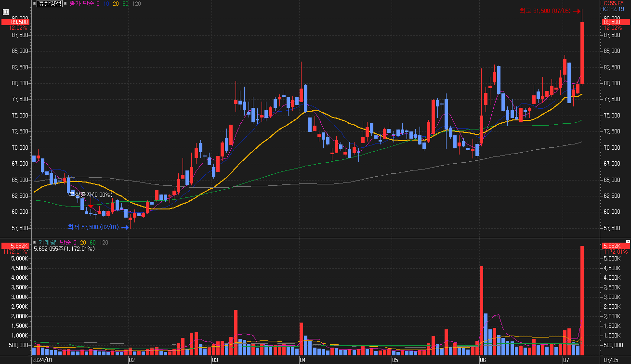Close the volume pane with its corner button
Screen dimensions: 631x364
[628, 241]
